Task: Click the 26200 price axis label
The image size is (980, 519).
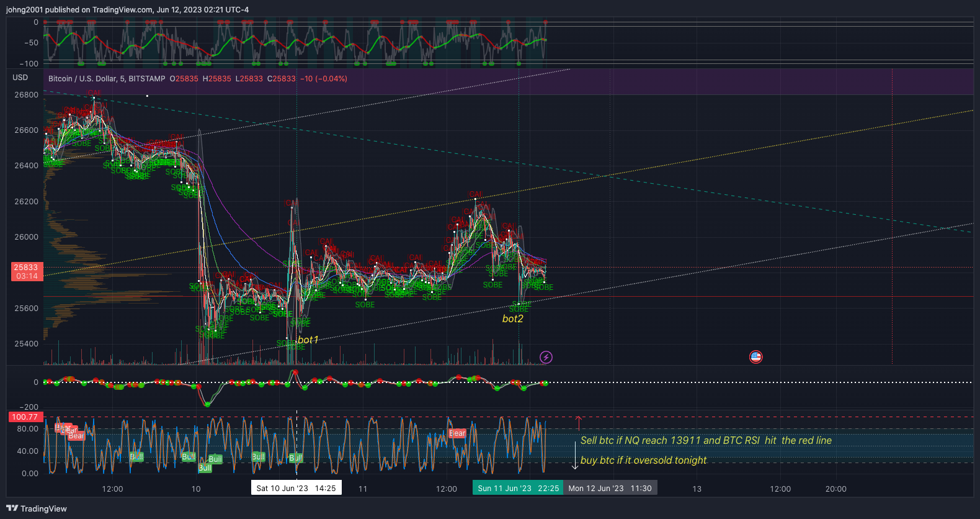Action: tap(26, 202)
